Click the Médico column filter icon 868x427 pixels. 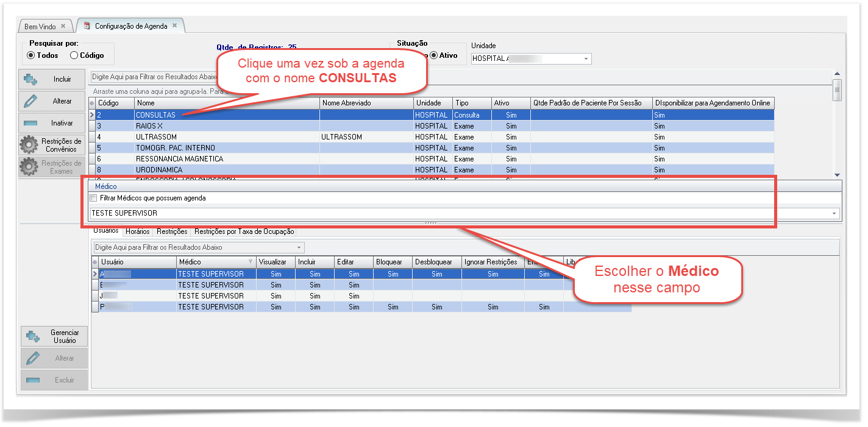tap(250, 262)
